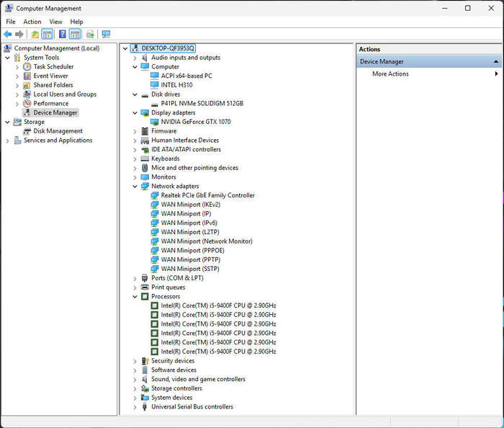Viewport: 504px width, 428px height.
Task: Select the first Intel Core i5-9400F processor entry
Action: pos(218,306)
